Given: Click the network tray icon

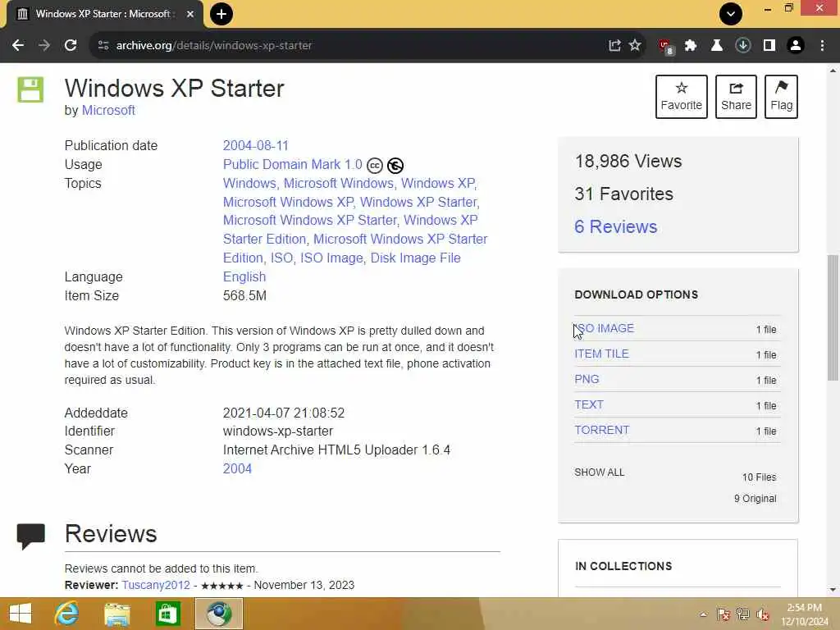Looking at the screenshot, I should point(743,614).
